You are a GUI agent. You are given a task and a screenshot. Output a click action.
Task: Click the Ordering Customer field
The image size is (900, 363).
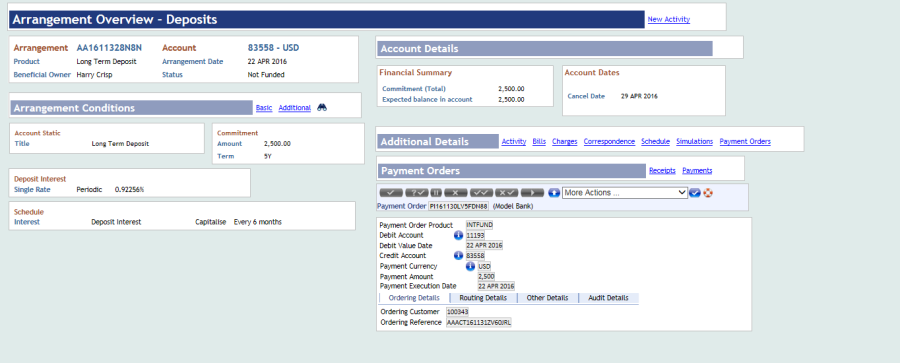(457, 312)
